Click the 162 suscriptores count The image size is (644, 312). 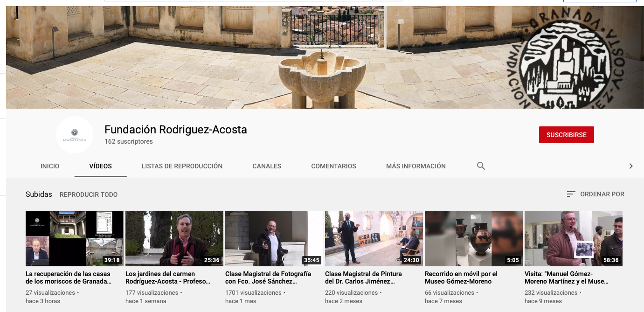[x=129, y=141]
